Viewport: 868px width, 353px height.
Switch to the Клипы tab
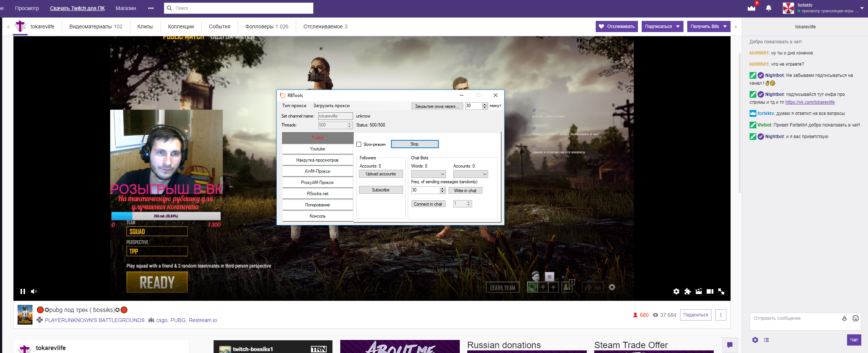coord(145,26)
